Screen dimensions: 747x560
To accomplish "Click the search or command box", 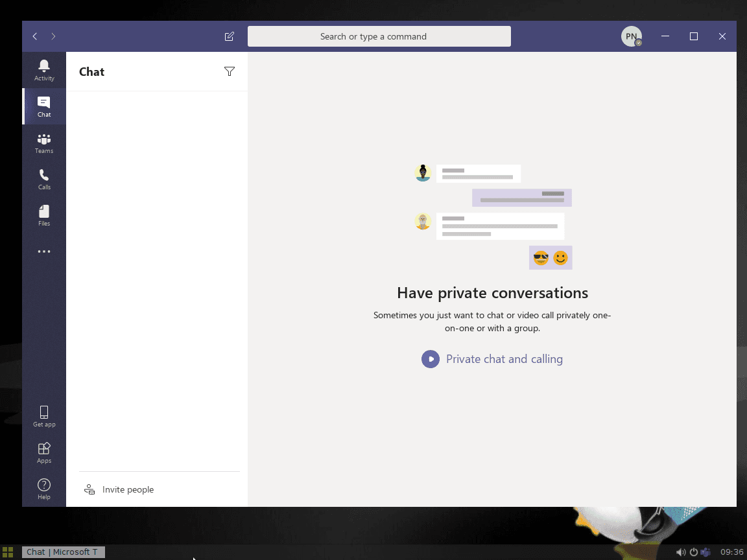I will point(379,36).
